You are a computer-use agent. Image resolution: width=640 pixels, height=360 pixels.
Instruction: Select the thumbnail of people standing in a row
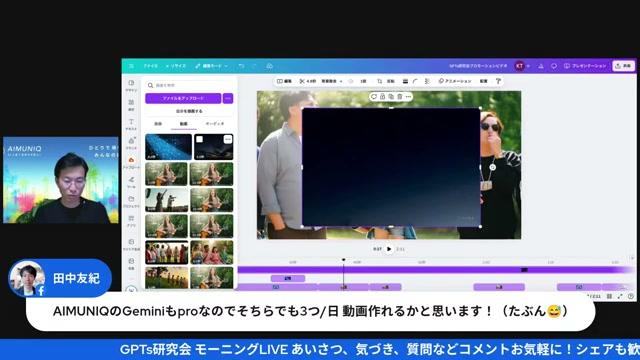pos(167,252)
